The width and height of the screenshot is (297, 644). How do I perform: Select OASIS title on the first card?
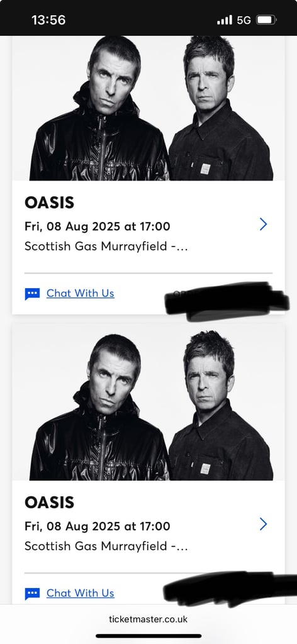[49, 203]
